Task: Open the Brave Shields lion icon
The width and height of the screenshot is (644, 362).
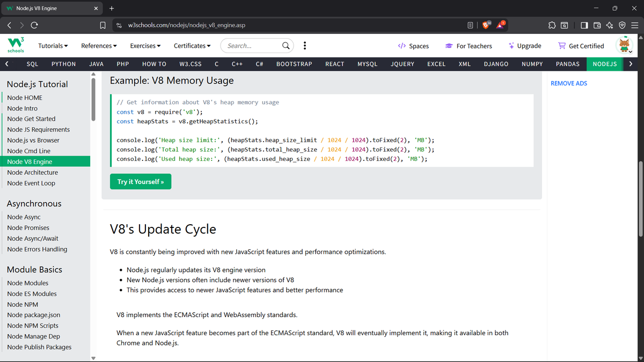Action: pyautogui.click(x=486, y=25)
